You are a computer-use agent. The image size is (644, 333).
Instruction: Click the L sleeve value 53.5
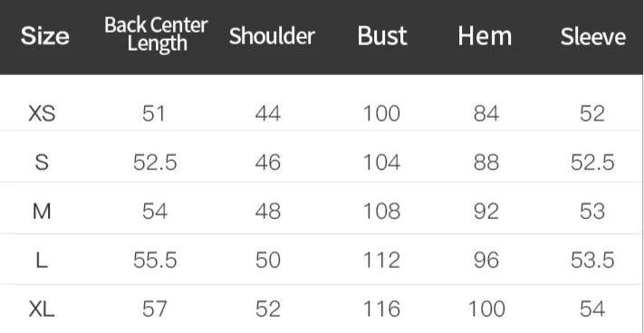(x=592, y=261)
